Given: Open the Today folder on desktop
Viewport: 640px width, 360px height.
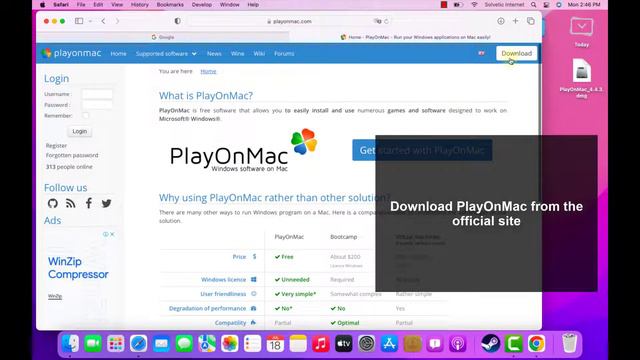Looking at the screenshot, I should click(582, 32).
